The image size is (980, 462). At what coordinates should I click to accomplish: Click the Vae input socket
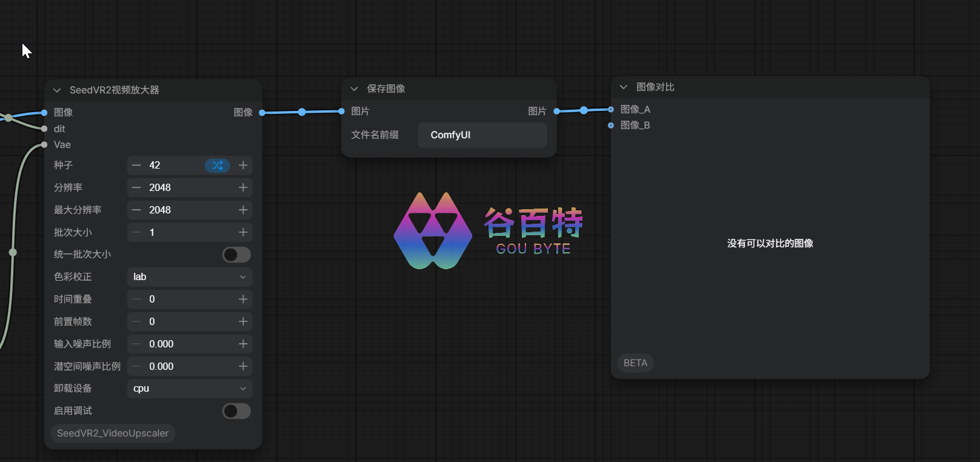pyautogui.click(x=44, y=144)
